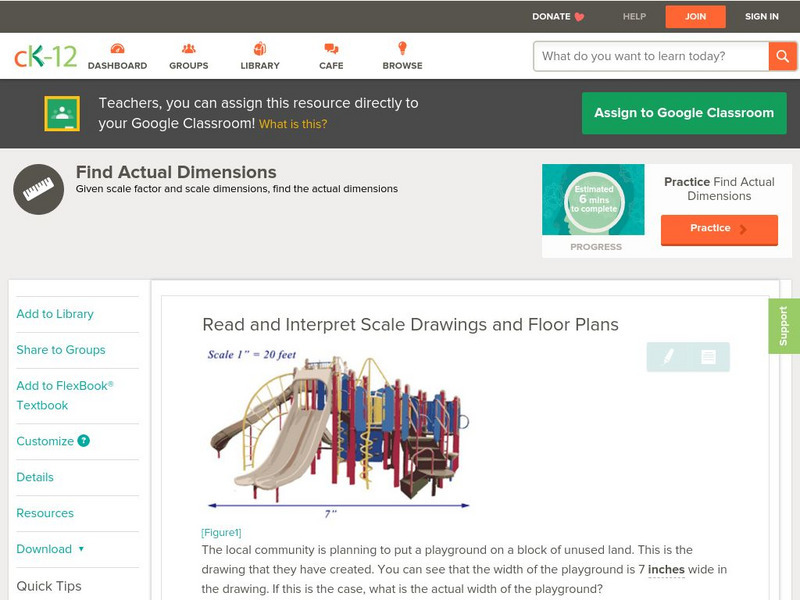This screenshot has width=800, height=600.
Task: Click the [Figure1] caption link
Action: pyautogui.click(x=221, y=533)
